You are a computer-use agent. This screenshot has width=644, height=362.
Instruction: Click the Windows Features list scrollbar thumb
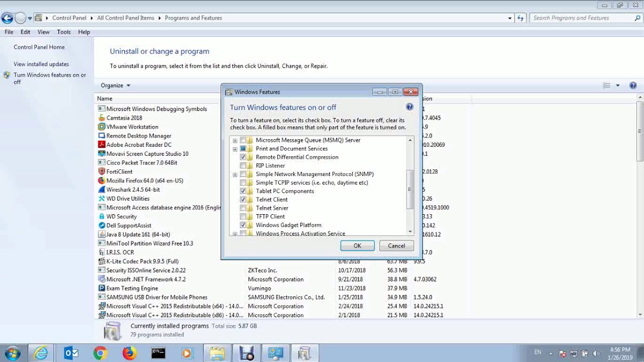click(x=410, y=190)
